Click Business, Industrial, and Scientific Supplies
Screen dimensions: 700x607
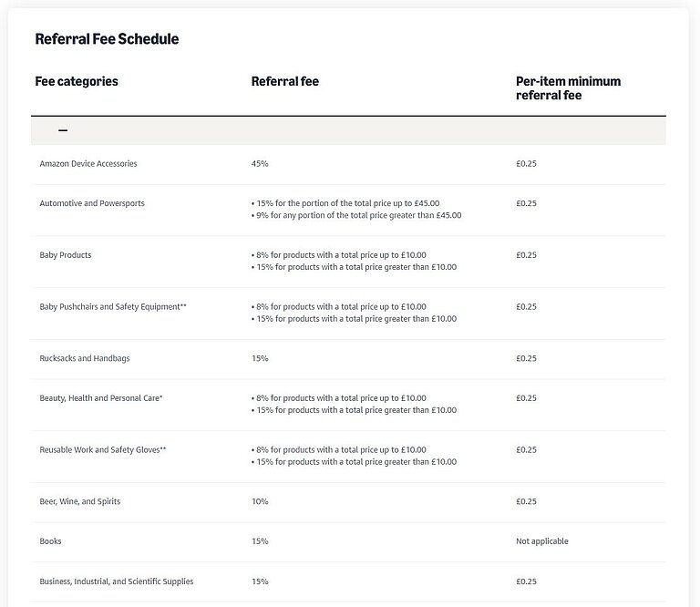pos(117,581)
